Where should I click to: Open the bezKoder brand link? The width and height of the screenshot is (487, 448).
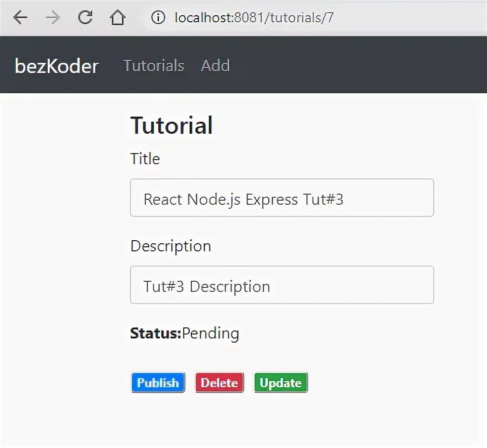[56, 66]
